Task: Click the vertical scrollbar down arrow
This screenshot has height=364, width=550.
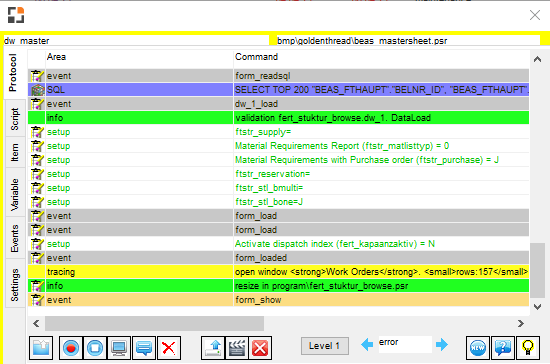Action: pyautogui.click(x=537, y=307)
